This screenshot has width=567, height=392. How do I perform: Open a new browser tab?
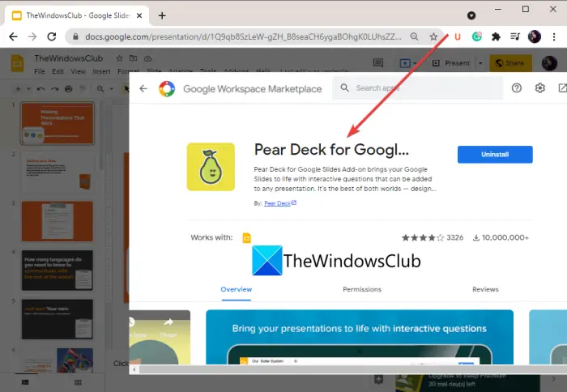point(162,15)
